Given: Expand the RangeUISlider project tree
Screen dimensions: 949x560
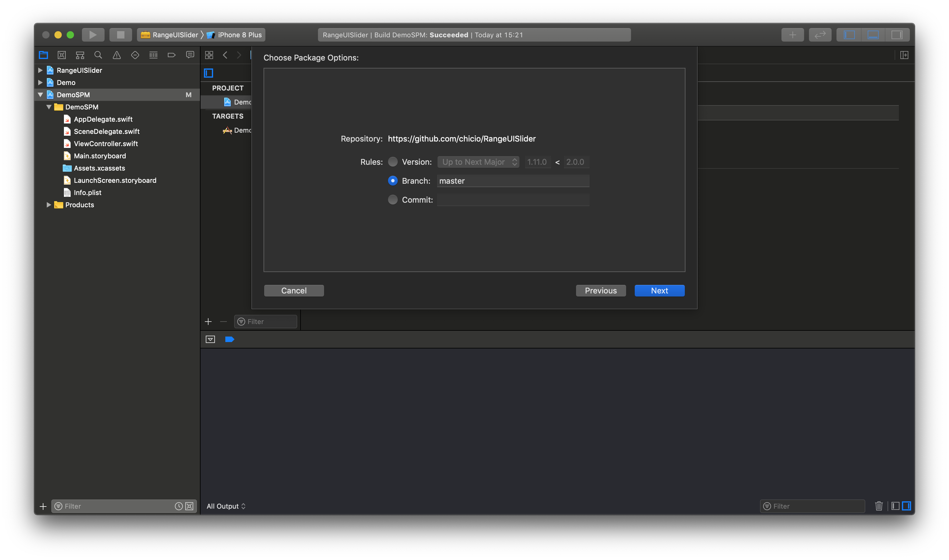Looking at the screenshot, I should coord(40,70).
